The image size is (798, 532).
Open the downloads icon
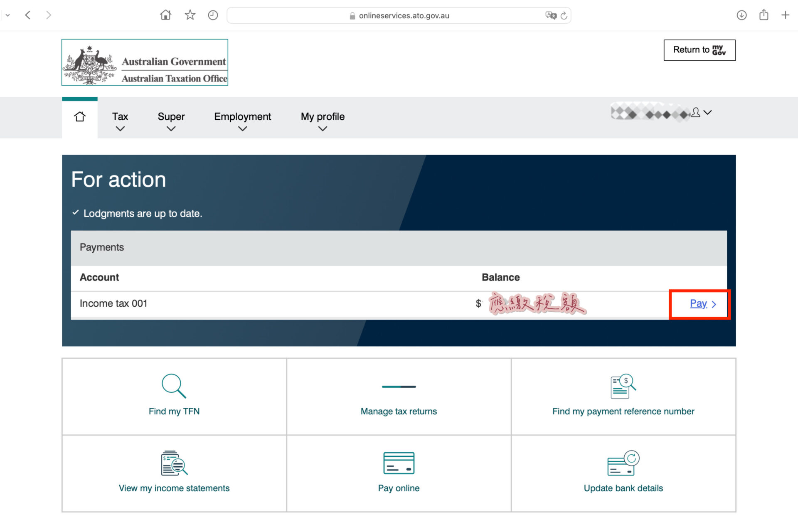tap(741, 15)
